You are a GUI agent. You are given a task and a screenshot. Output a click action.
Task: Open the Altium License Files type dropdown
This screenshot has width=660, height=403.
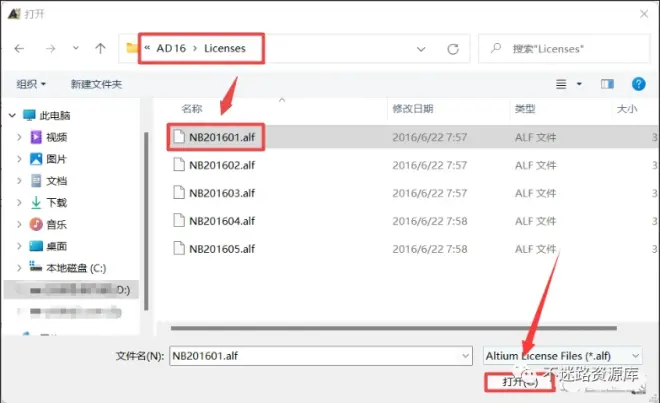pyautogui.click(x=562, y=355)
